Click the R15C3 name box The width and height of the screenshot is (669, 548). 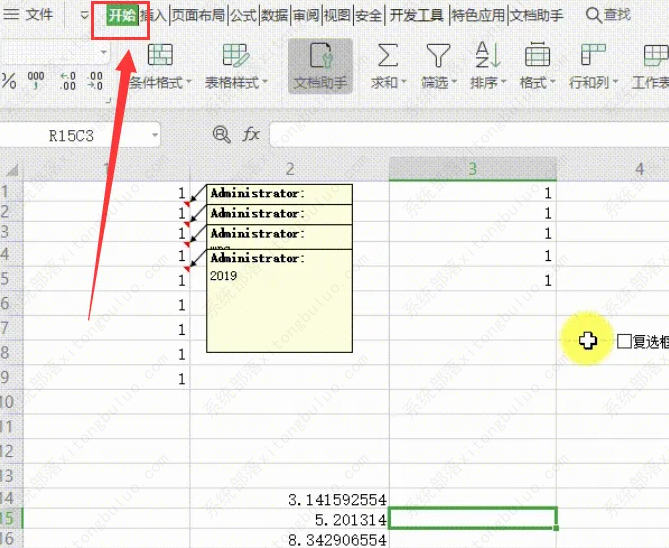(71, 135)
